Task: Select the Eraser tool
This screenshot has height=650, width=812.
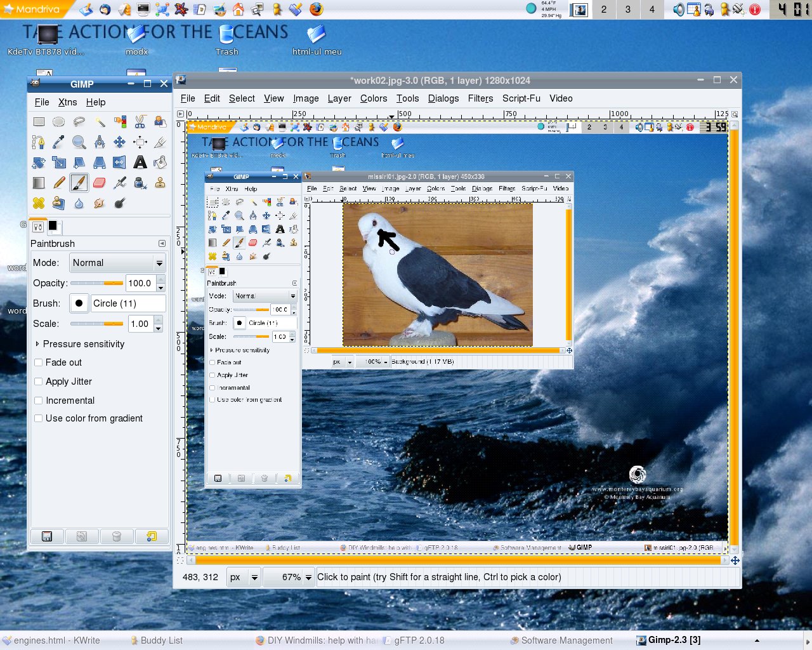Action: [99, 183]
